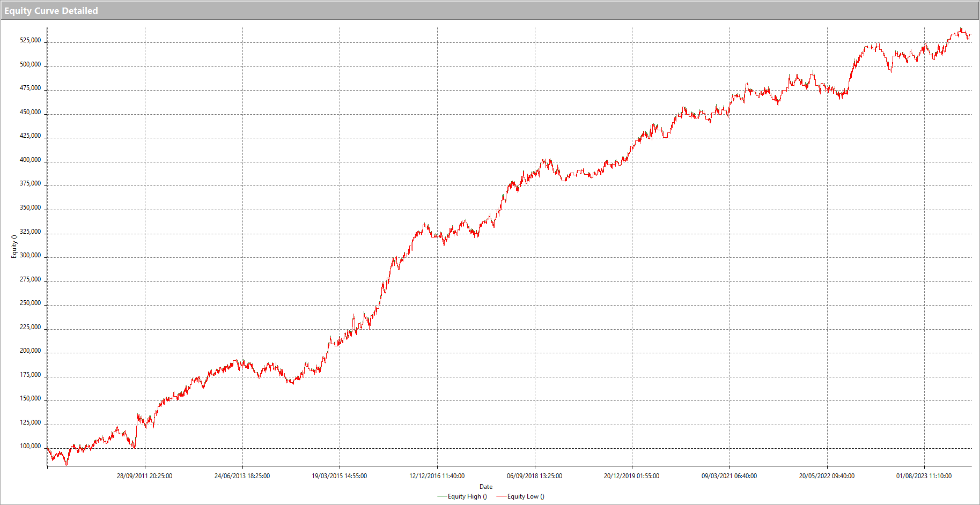Select the 09/03/2021 06:40:00 date label
This screenshot has width=980, height=505.
(729, 476)
